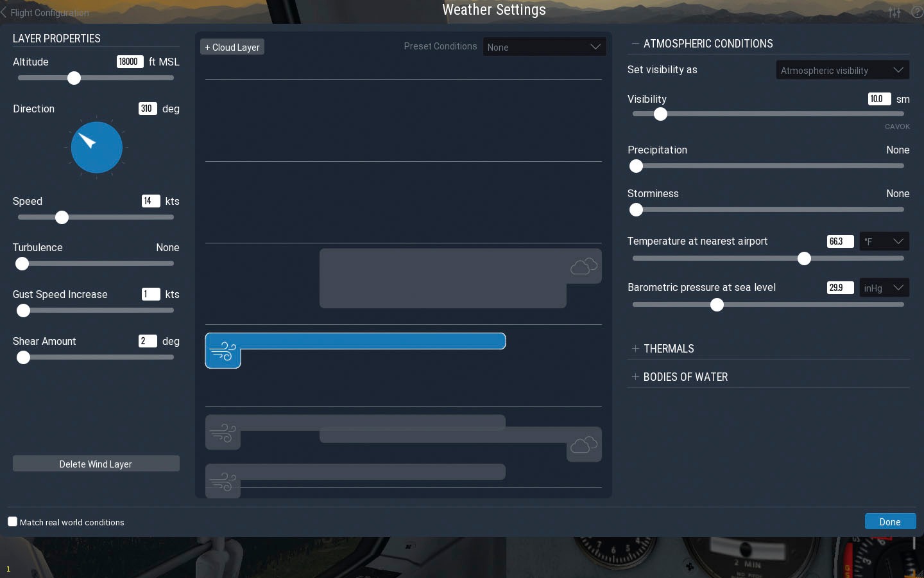Select the highlighted blue wind layer icon
Image resolution: width=924 pixels, height=578 pixels.
pyautogui.click(x=223, y=352)
